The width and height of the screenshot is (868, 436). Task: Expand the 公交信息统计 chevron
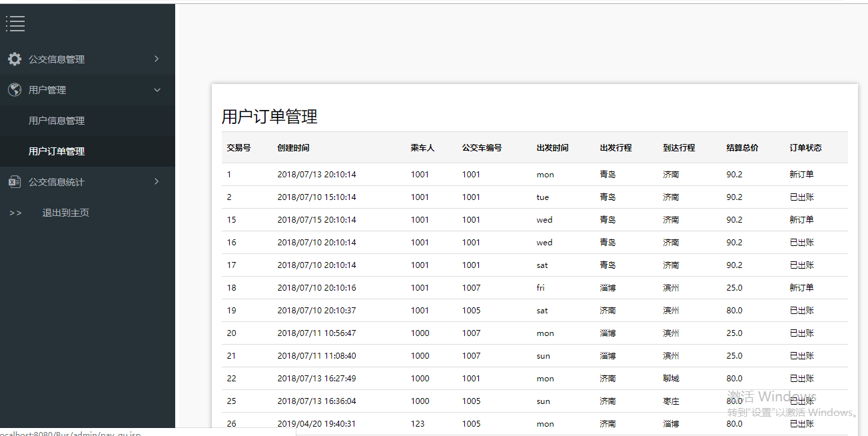click(x=157, y=181)
